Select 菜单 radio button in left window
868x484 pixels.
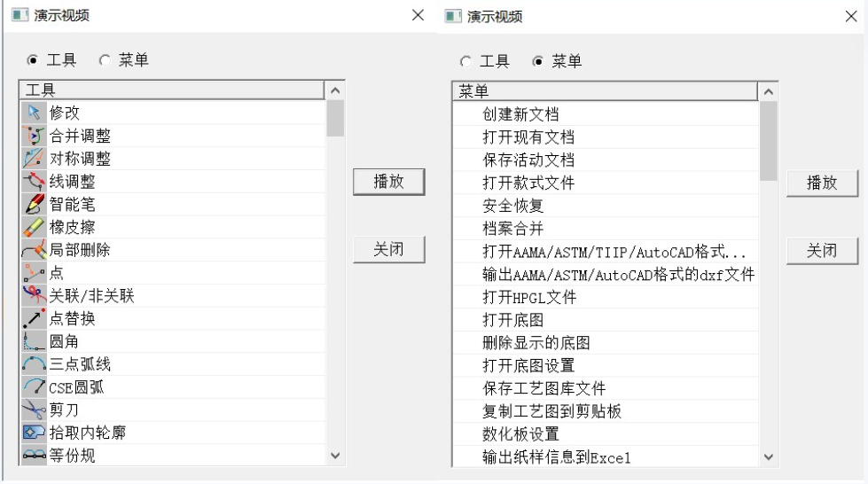pos(105,59)
